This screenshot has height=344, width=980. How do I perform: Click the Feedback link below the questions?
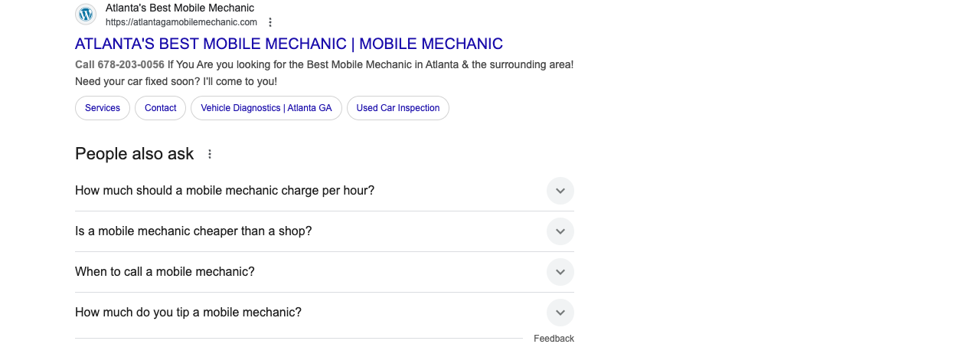point(554,339)
